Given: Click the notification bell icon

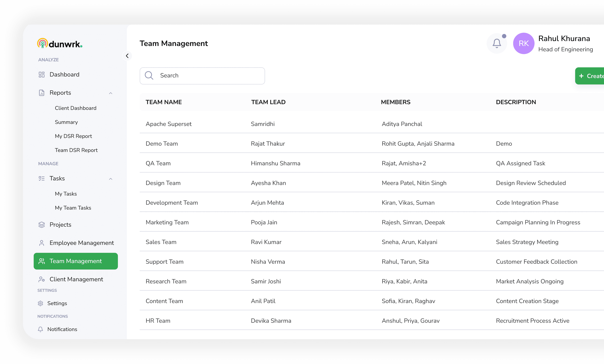Looking at the screenshot, I should (497, 43).
